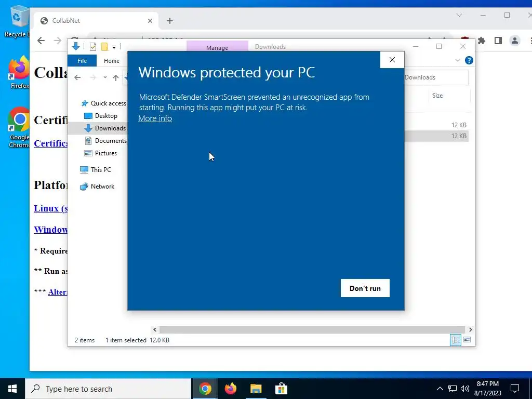Click the Chrome back arrow
532x399 pixels.
tap(41, 41)
